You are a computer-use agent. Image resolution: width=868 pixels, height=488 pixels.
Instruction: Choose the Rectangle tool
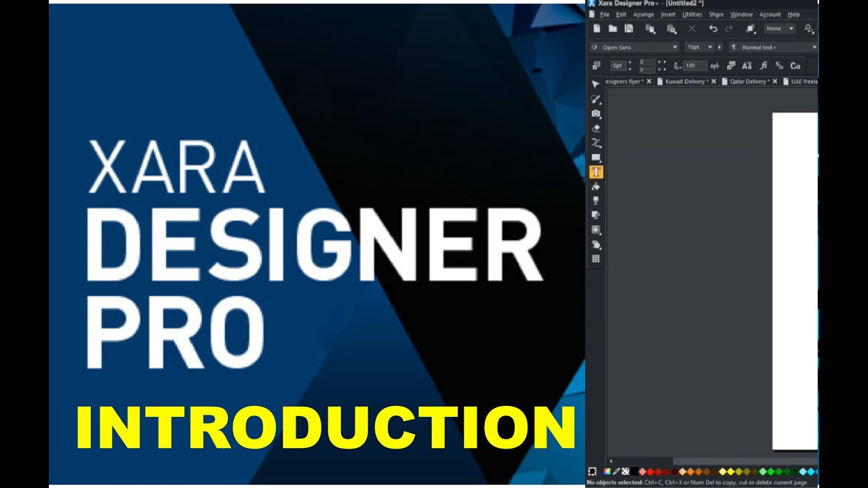pos(596,158)
